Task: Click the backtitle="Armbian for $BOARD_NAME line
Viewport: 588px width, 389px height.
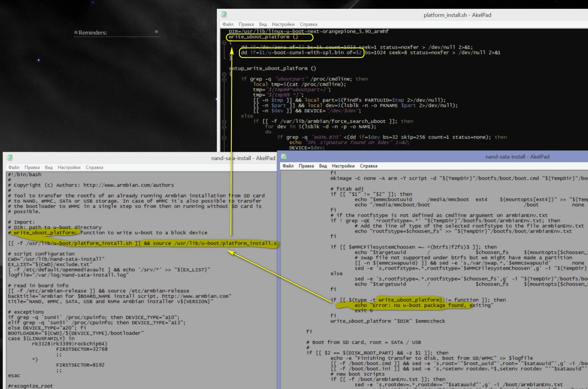Action: [119, 296]
